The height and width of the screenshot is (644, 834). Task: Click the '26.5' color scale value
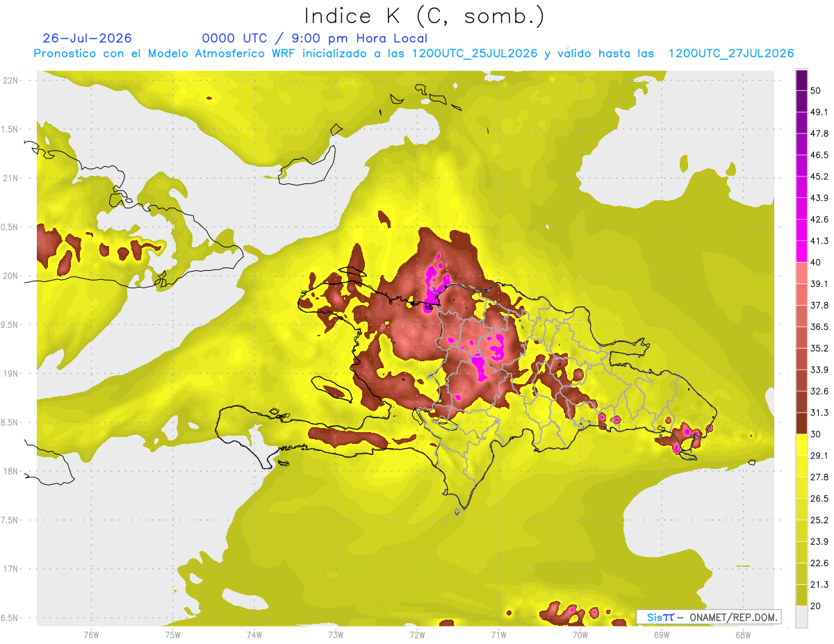819,498
